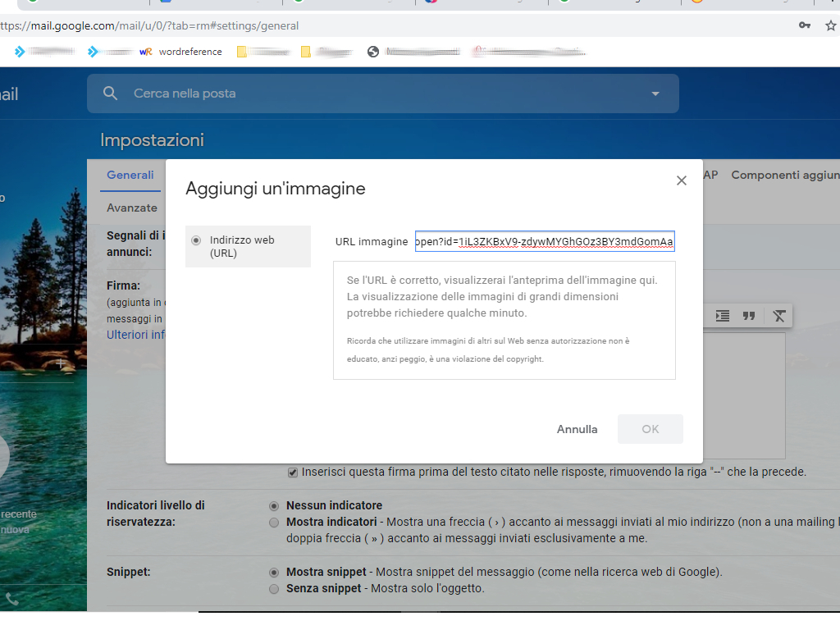Viewport: 840px width, 630px height.
Task: Select the Indirizzo web (URL) radio option
Action: click(196, 240)
